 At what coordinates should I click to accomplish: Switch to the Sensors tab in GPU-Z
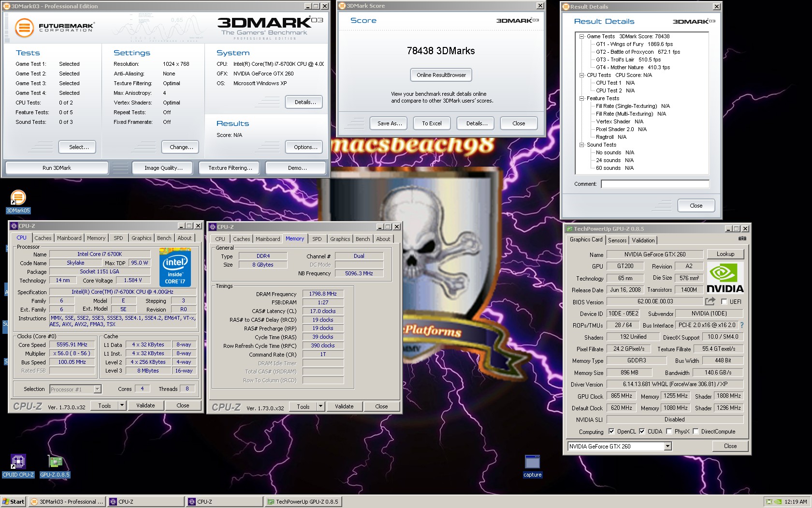(x=617, y=240)
